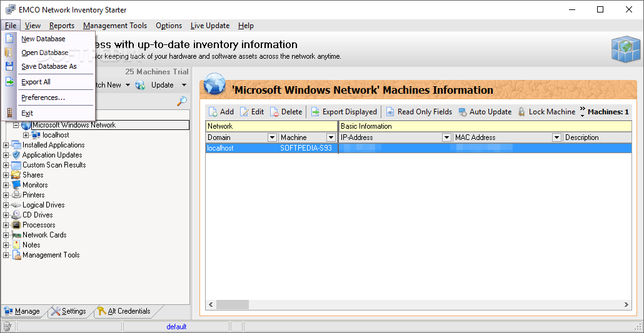Viewport: 644px width, 333px height.
Task: Click the Export All arrow icon
Action: [9, 82]
